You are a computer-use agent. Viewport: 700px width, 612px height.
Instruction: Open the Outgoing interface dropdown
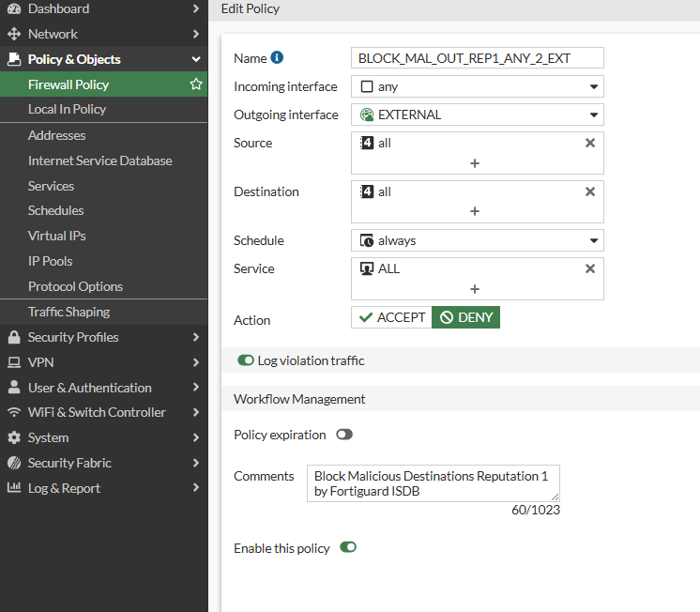pyautogui.click(x=477, y=115)
